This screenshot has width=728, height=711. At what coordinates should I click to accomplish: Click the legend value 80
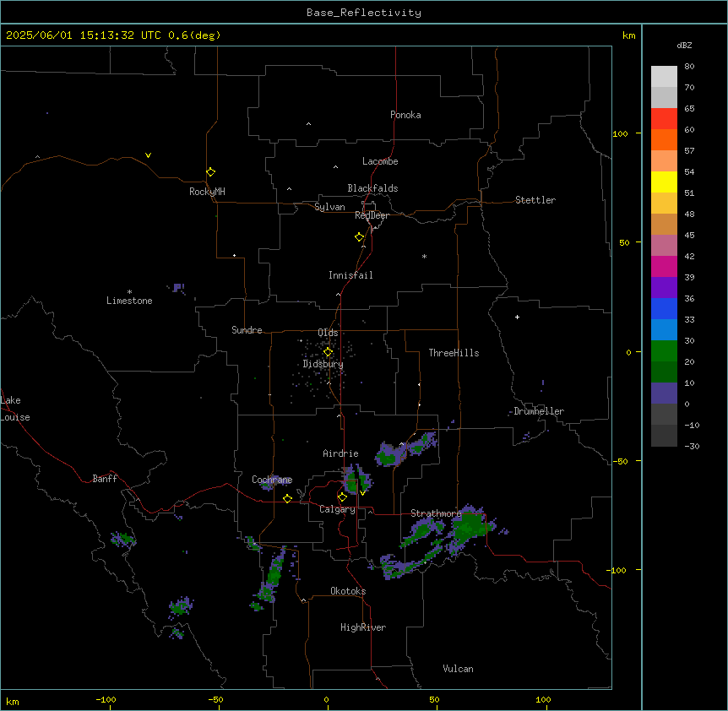(689, 67)
